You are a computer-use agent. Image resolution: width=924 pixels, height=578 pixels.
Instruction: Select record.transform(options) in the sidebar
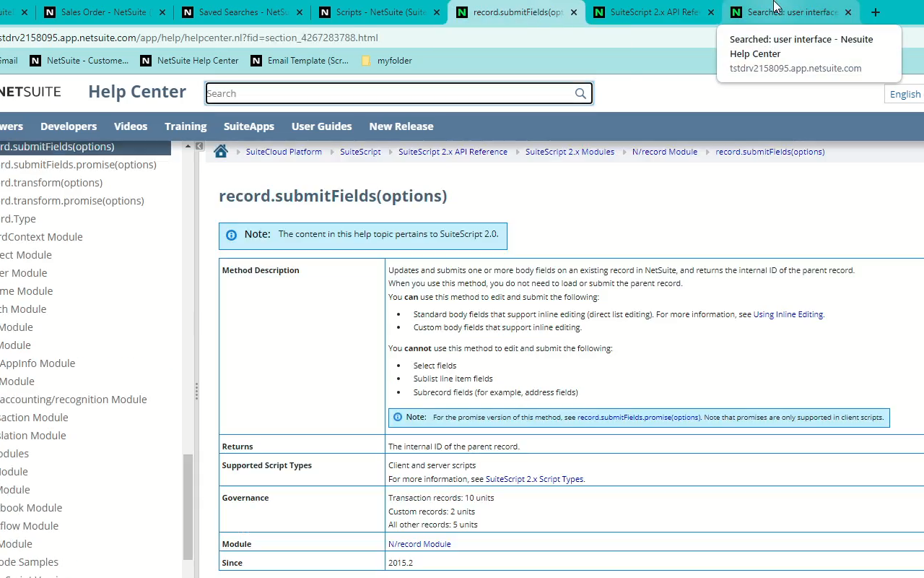tap(51, 183)
